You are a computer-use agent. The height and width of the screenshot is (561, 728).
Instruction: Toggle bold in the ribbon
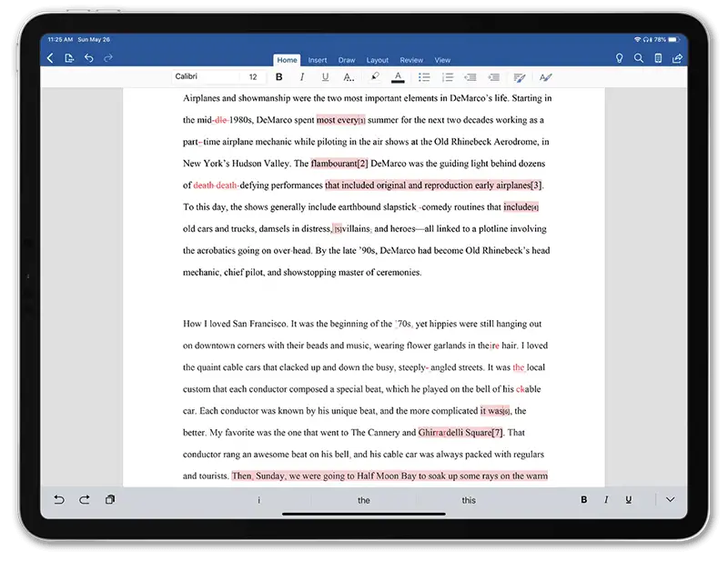(278, 77)
